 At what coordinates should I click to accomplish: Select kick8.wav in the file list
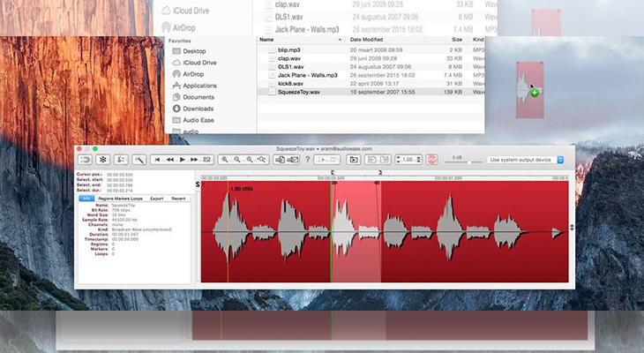tap(291, 83)
